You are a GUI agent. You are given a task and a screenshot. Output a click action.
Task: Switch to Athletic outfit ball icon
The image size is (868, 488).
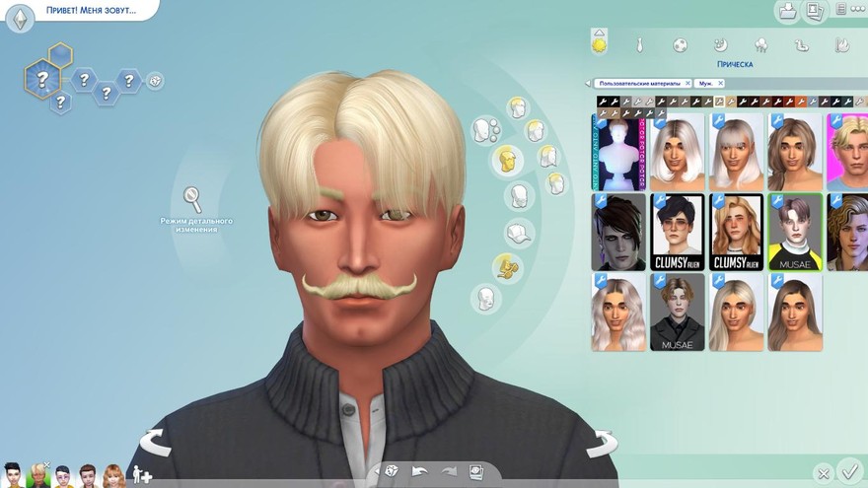click(x=681, y=45)
